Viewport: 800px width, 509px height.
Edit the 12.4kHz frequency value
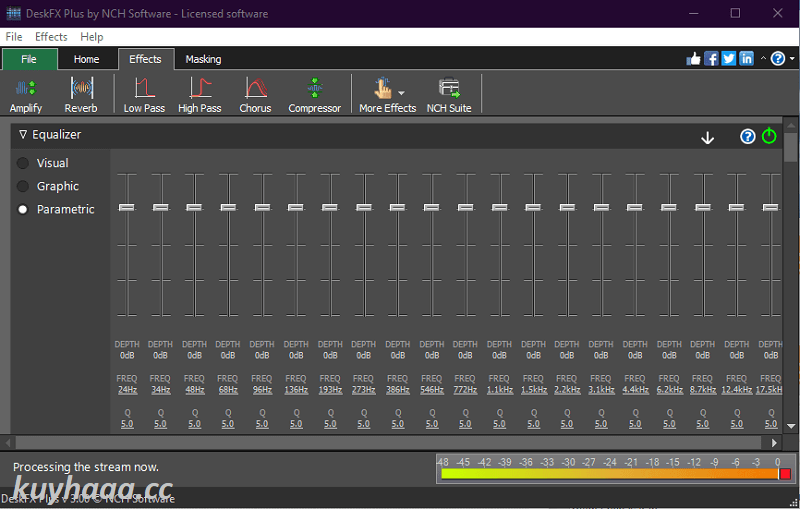click(736, 390)
